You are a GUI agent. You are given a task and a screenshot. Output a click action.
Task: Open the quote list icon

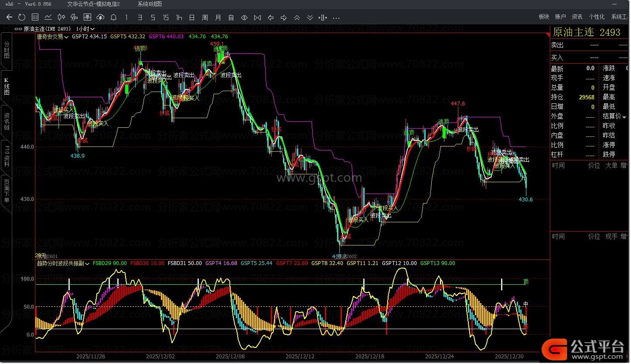(35, 17)
